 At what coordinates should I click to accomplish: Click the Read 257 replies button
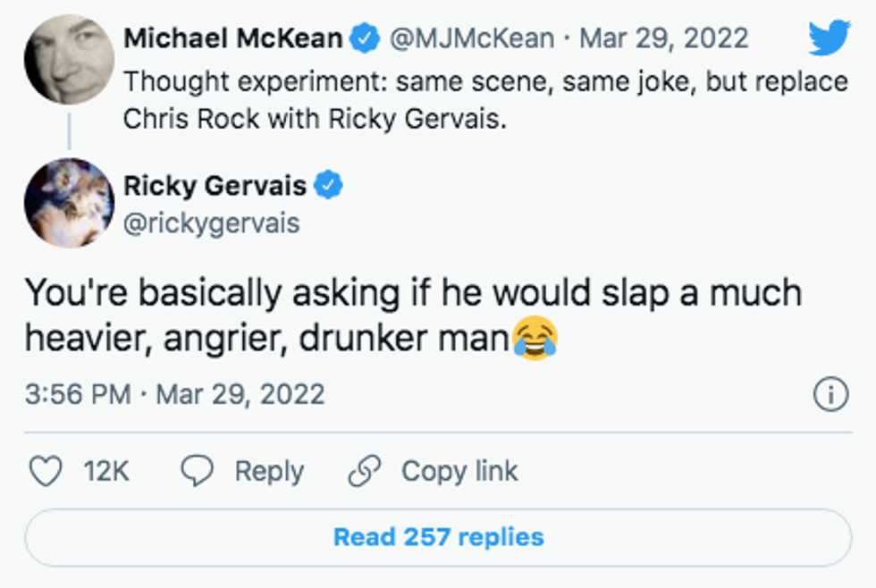(438, 537)
